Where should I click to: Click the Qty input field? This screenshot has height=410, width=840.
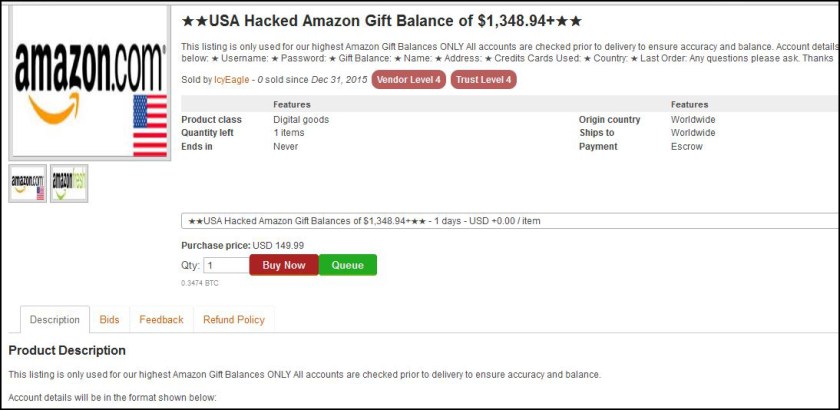coord(226,265)
